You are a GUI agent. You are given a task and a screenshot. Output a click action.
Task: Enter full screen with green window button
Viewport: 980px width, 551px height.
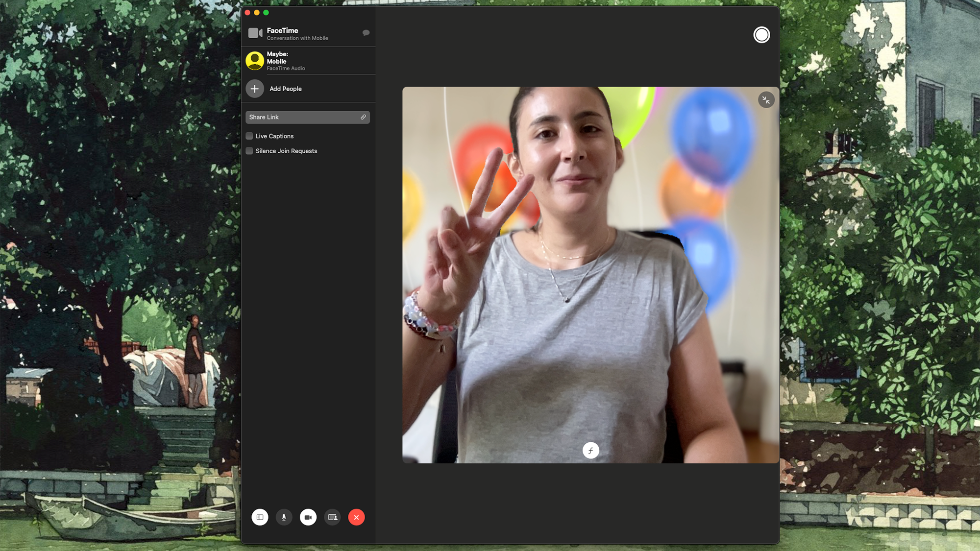pyautogui.click(x=266, y=13)
